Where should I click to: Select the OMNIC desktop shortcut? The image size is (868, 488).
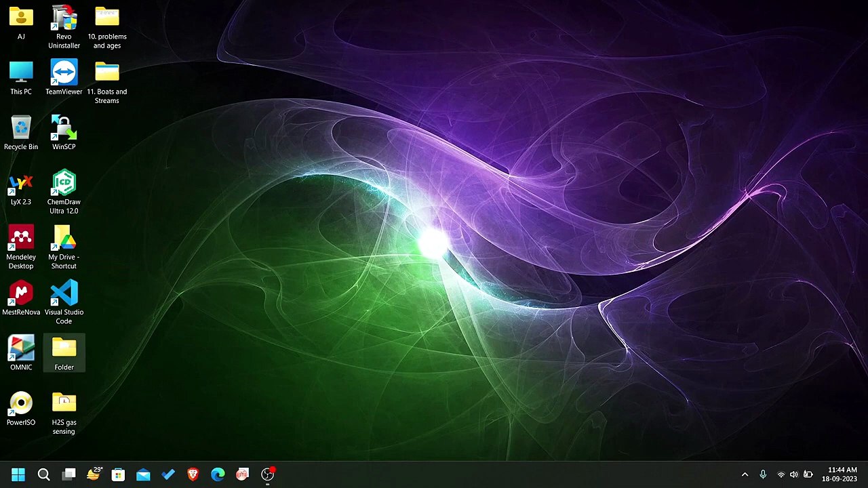tap(21, 353)
